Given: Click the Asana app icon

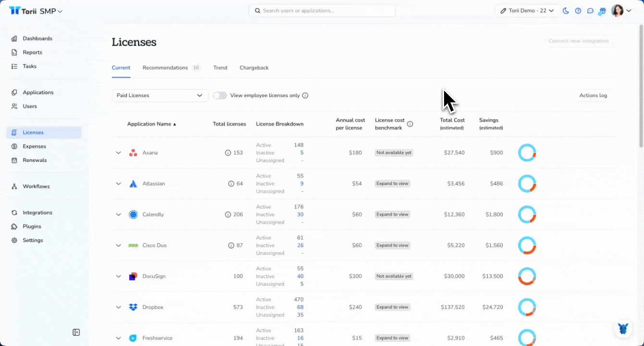Looking at the screenshot, I should click(133, 153).
